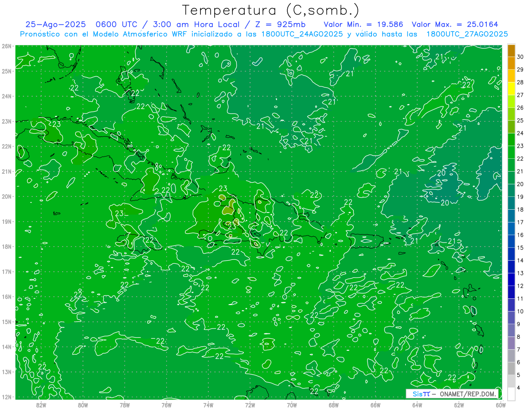
Task: Click the "64W" longitude label
Action: (417, 405)
